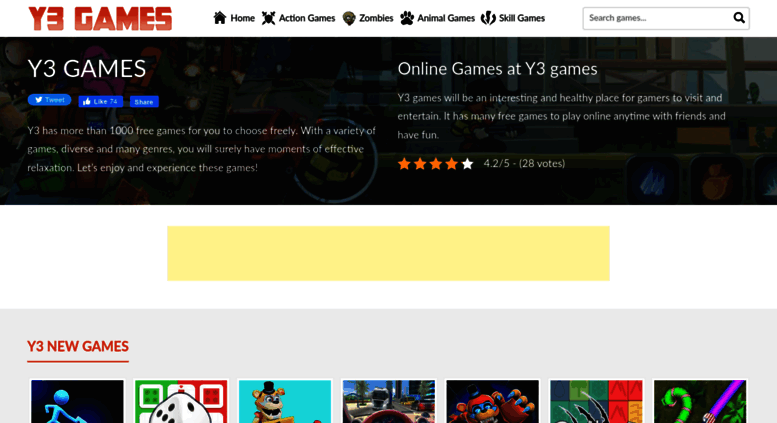Click the '4.2/5 - (28 votes)' text
Screen dimensions: 777x423
pos(524,163)
